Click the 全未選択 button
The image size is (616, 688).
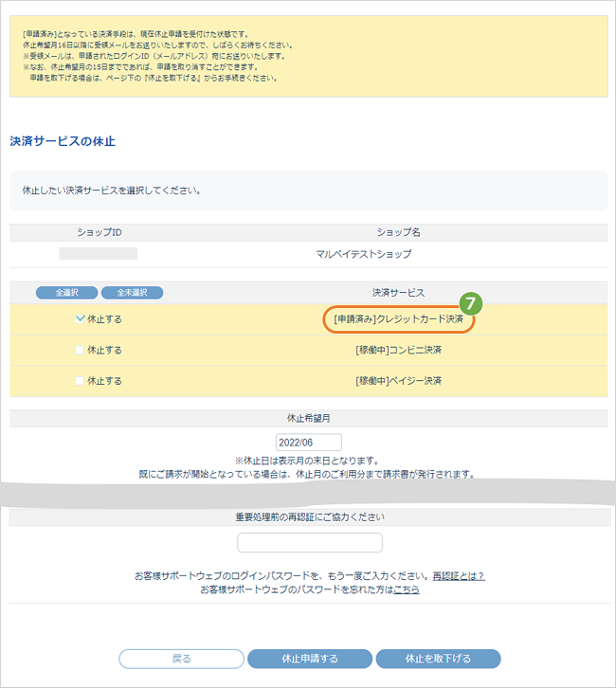(132, 293)
